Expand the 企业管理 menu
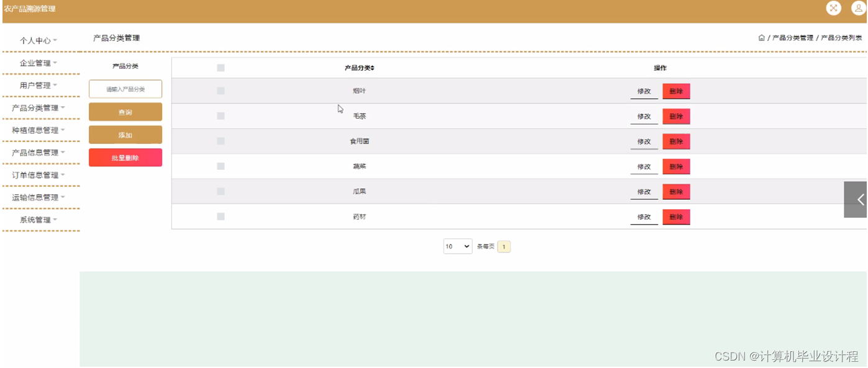Screen dimensions: 868x368 coord(39,63)
